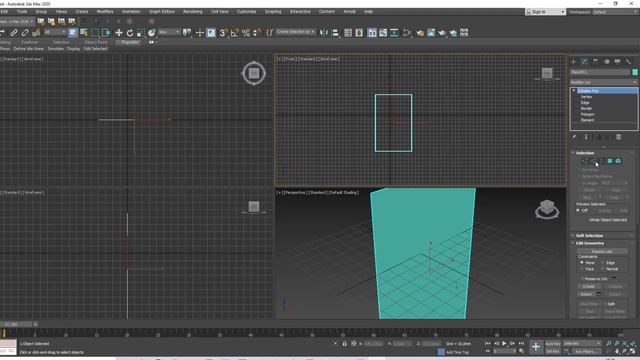Click the Mirror tool icon
Screen dimensions: 640x360
[x=324, y=33]
